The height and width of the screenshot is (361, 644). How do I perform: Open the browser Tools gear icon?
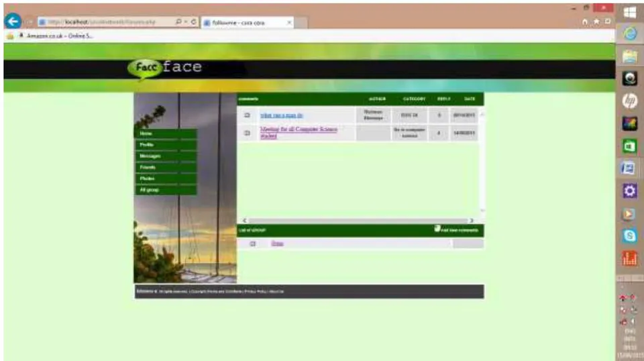pyautogui.click(x=608, y=21)
